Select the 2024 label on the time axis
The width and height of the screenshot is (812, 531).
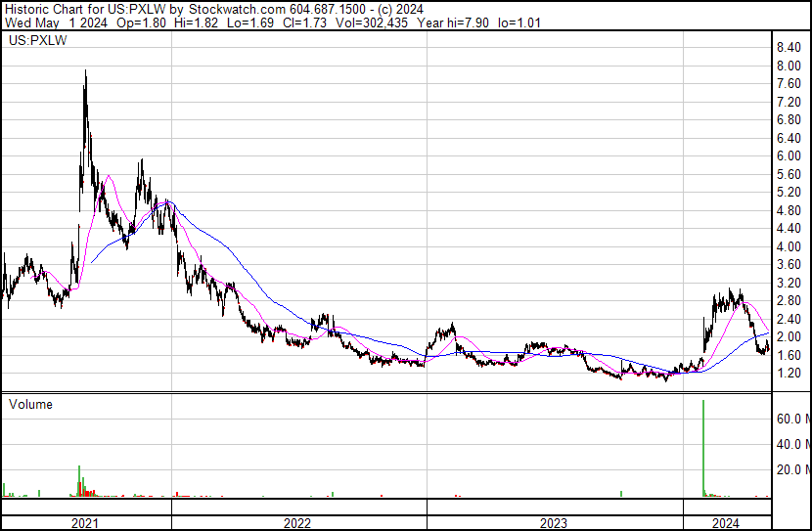pyautogui.click(x=726, y=523)
